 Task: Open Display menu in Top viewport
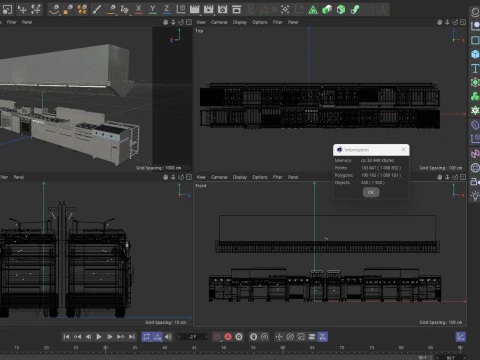tap(240, 22)
